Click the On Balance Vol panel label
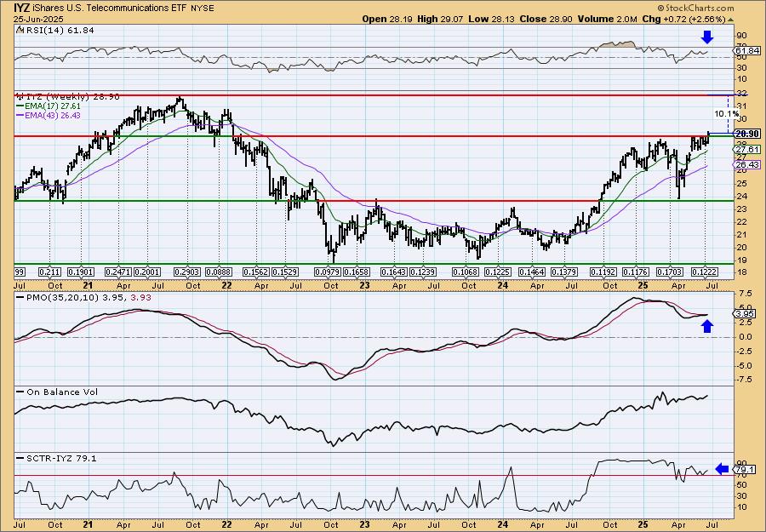766x532 pixels. tap(57, 392)
